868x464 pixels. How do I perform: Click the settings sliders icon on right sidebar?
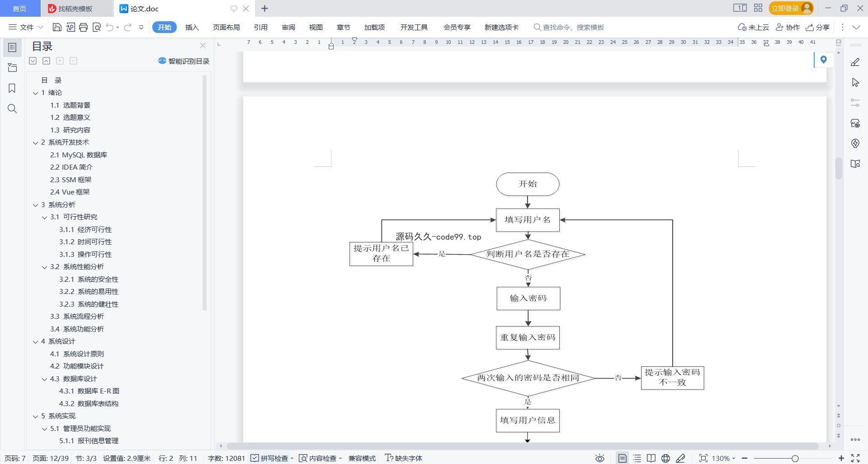pyautogui.click(x=855, y=103)
